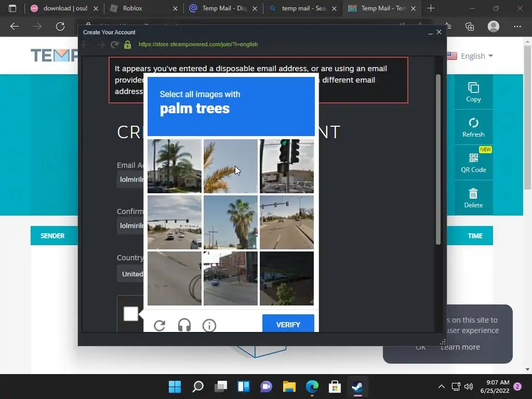Switch to the download | osu! tab
The width and height of the screenshot is (532, 399).
pyautogui.click(x=64, y=8)
